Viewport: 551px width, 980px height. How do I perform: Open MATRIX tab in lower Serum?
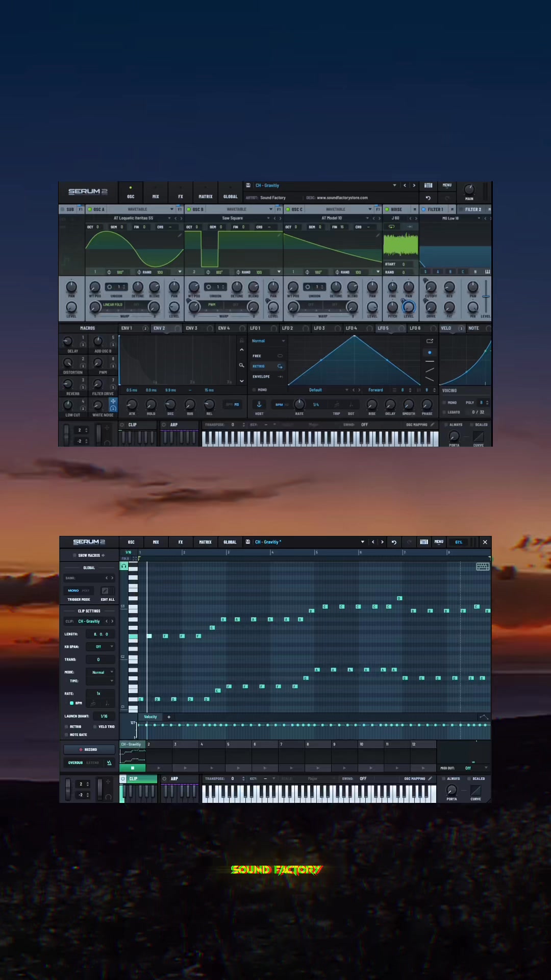[205, 542]
